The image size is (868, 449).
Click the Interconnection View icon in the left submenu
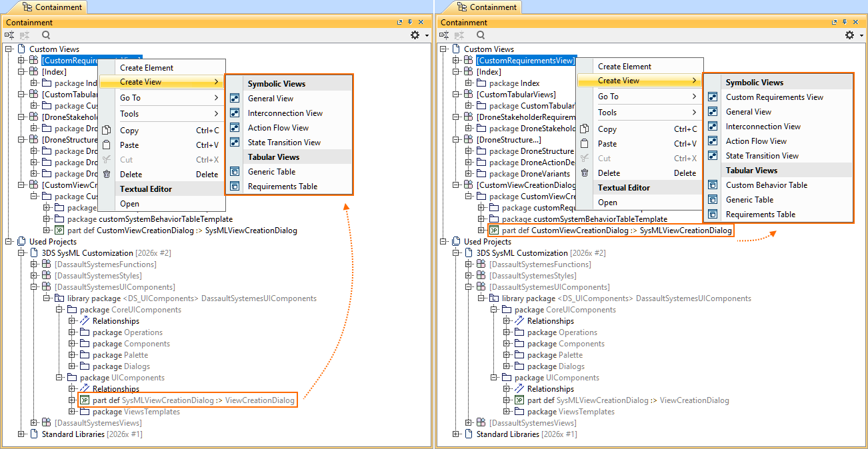(235, 113)
